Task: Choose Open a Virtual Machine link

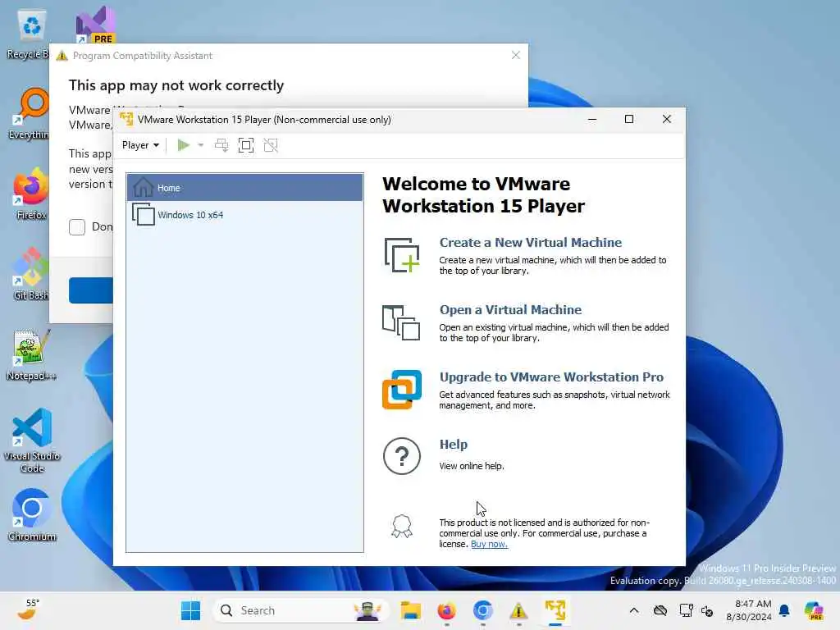Action: tap(510, 309)
